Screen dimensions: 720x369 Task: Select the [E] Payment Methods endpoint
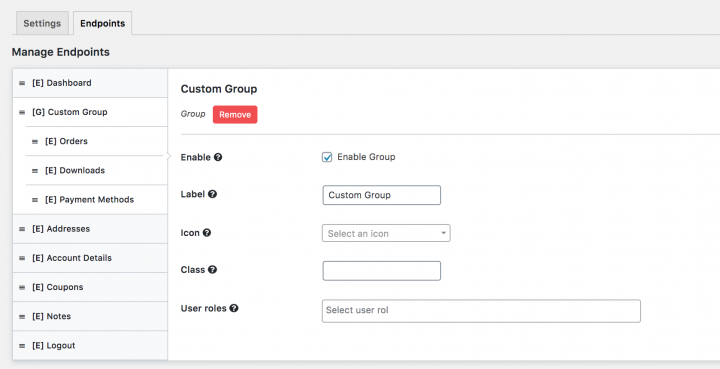pos(96,200)
